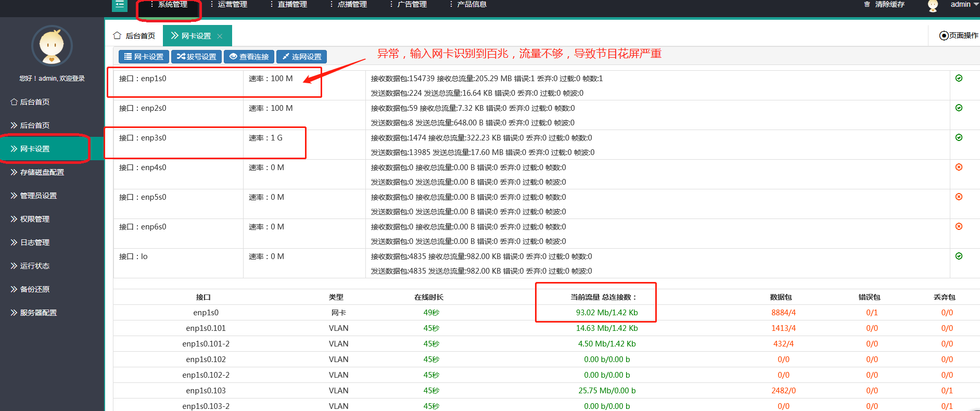This screenshot has width=980, height=411.
Task: Click the sidebar collapse hamburger icon
Action: [x=120, y=5]
